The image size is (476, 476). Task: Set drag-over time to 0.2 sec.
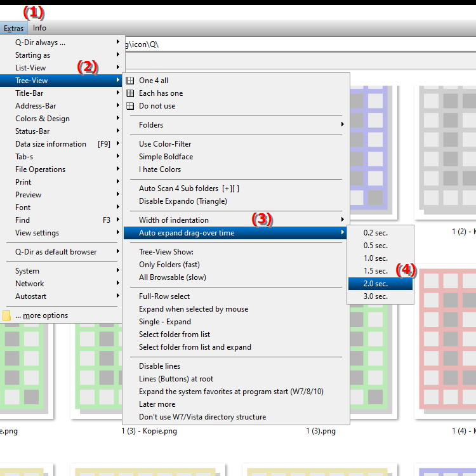click(x=380, y=233)
